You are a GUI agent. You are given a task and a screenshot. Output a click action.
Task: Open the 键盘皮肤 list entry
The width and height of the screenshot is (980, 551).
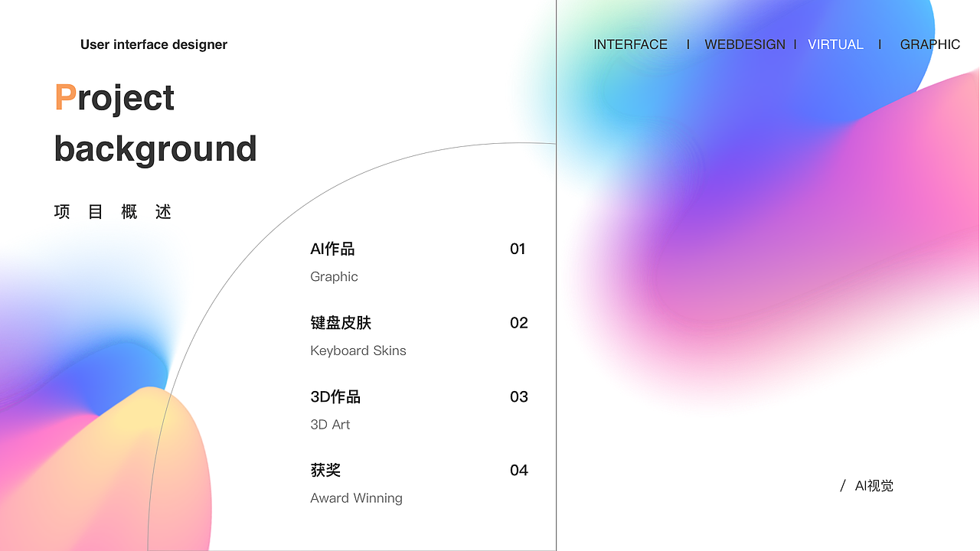[x=341, y=323]
